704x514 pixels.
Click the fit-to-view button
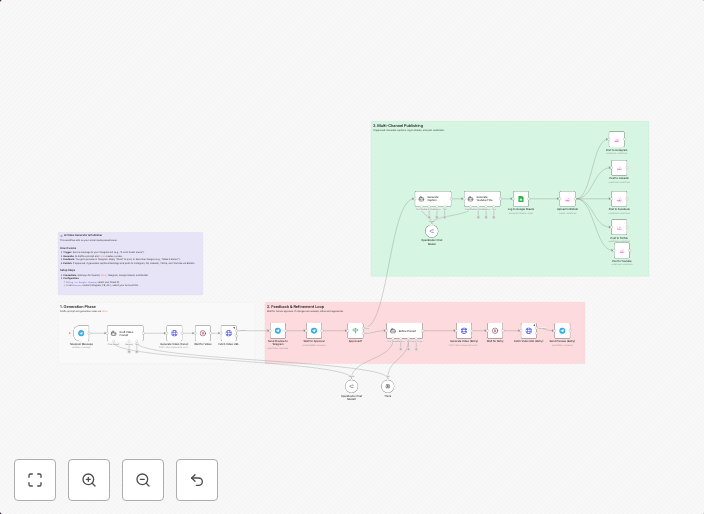35,480
